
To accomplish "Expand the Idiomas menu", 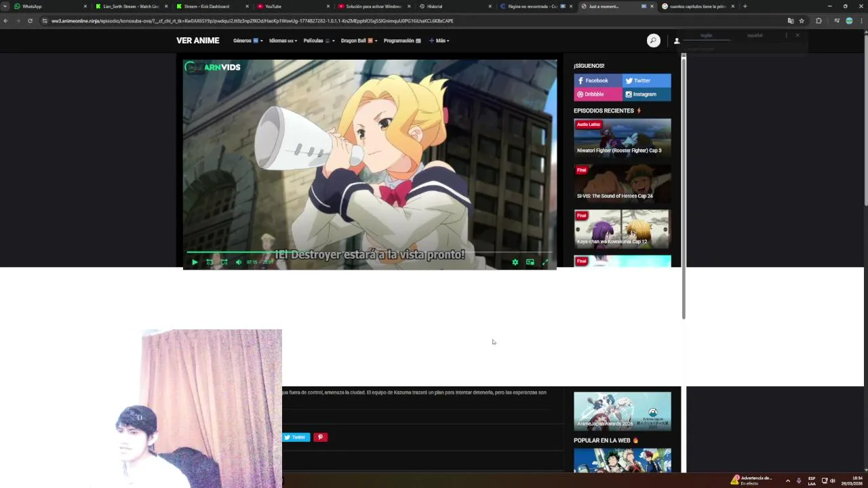I will click(x=283, y=41).
